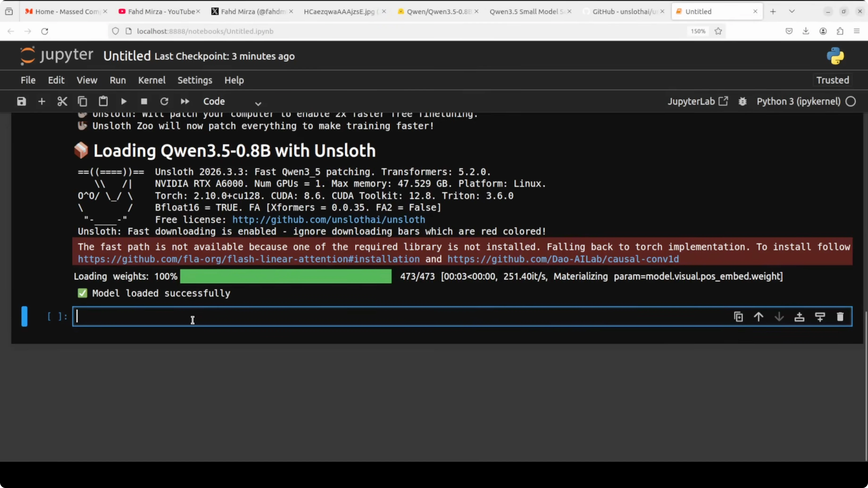Click the green loading weights progress bar
Screen dimensions: 868x488
coord(285,277)
